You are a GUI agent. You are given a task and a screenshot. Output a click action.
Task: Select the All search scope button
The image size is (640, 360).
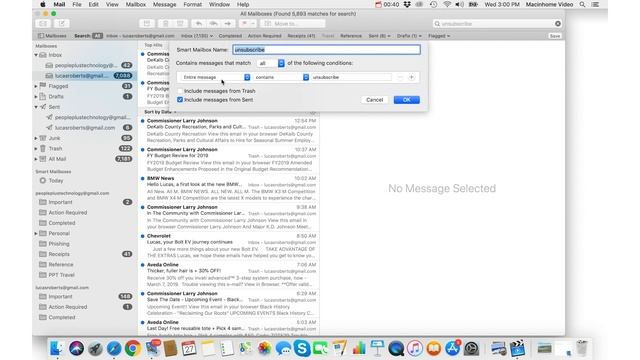97,36
